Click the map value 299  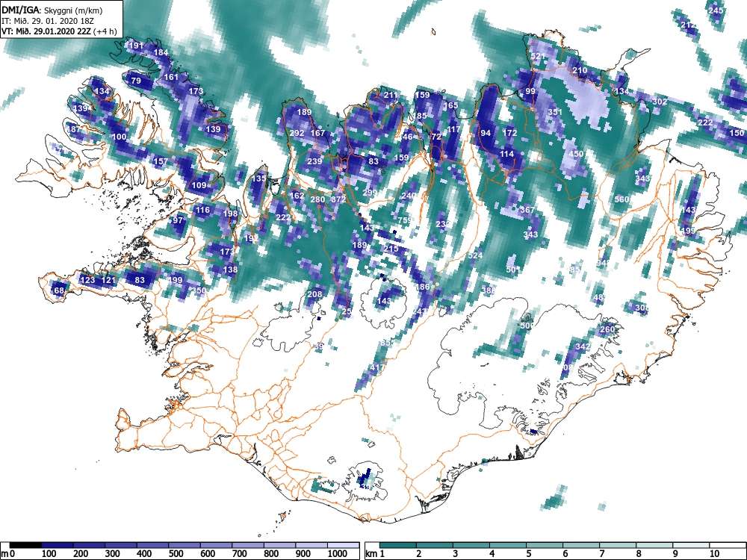coord(370,193)
